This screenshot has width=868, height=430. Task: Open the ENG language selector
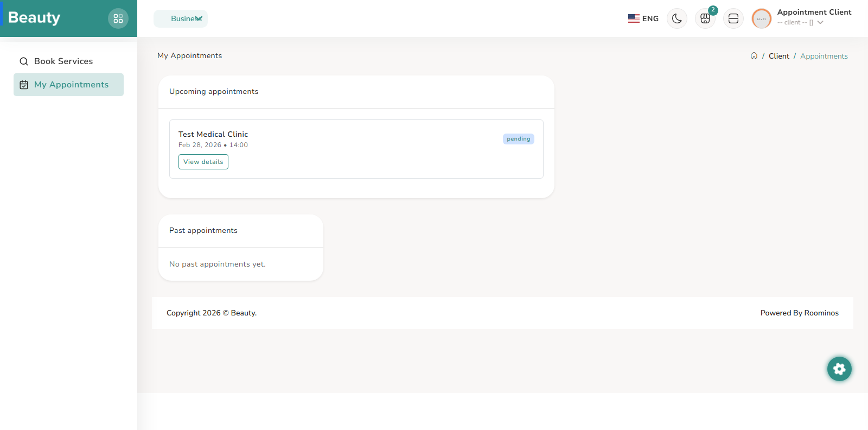(643, 18)
